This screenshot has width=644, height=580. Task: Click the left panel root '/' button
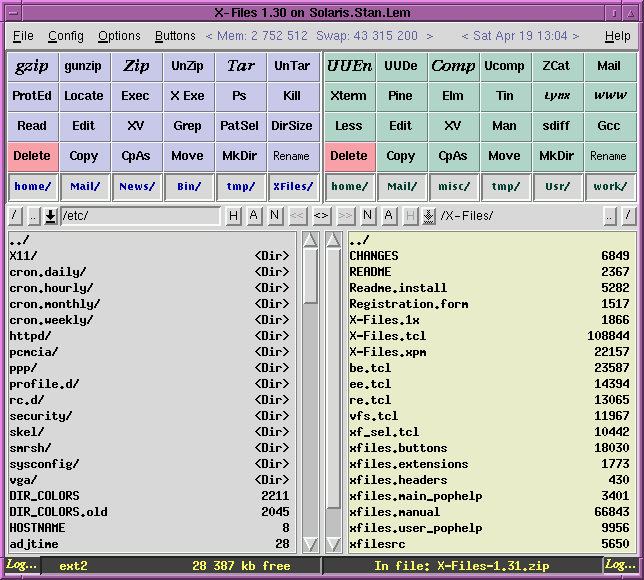14,215
